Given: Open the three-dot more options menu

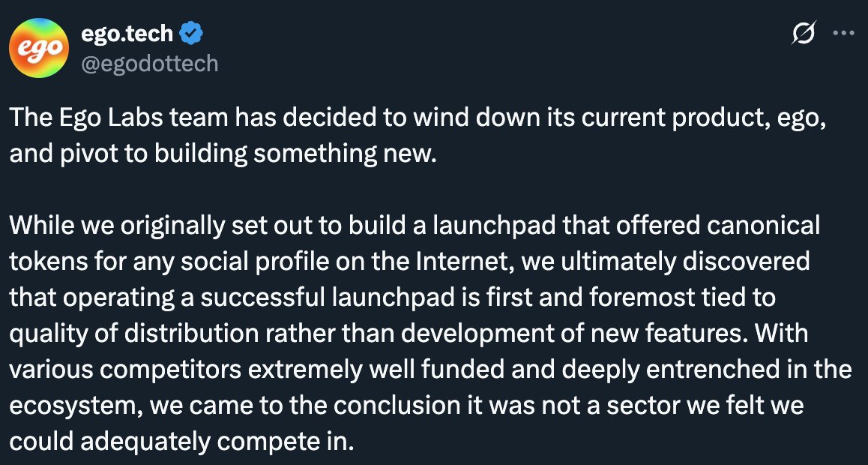Looking at the screenshot, I should pyautogui.click(x=844, y=34).
